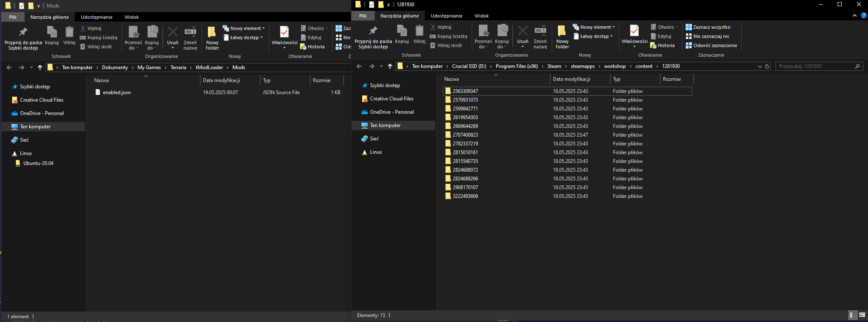Viewport: 868px width, 322px height.
Task: Select folder 2707400823
Action: (568, 135)
